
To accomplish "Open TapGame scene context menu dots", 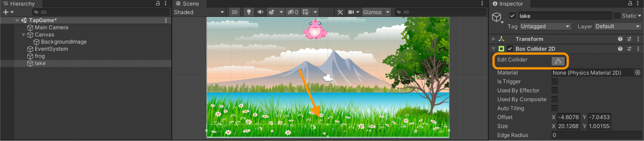I will click(166, 20).
